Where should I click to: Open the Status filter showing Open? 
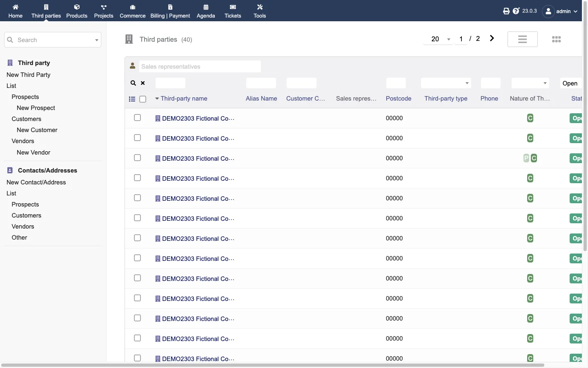pyautogui.click(x=571, y=83)
